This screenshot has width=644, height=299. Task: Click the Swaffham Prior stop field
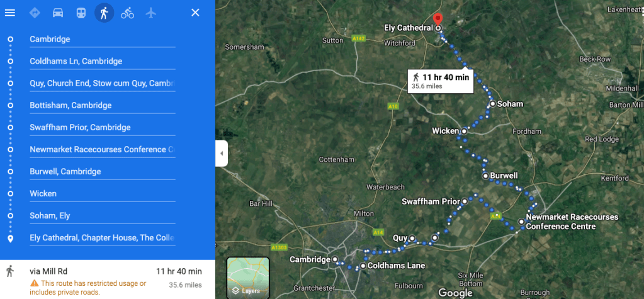[102, 128]
